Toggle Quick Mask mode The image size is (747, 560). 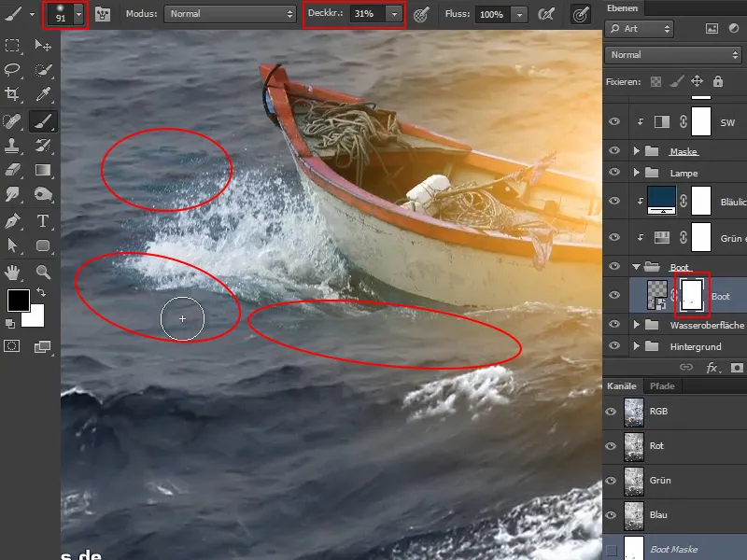(x=12, y=346)
